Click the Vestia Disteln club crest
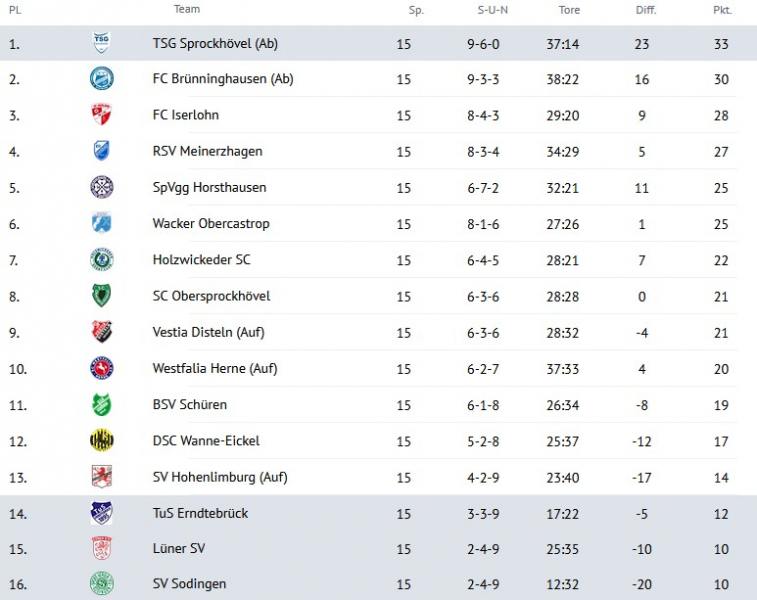757x600 pixels. click(101, 332)
